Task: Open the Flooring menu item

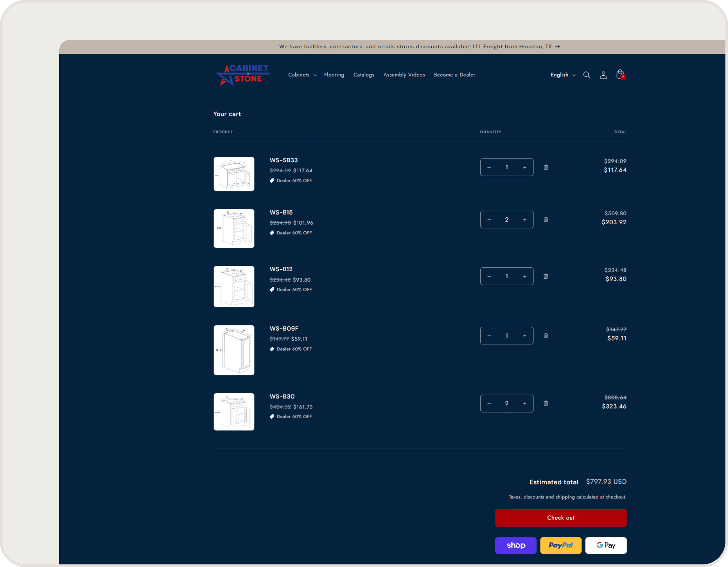Action: click(334, 75)
